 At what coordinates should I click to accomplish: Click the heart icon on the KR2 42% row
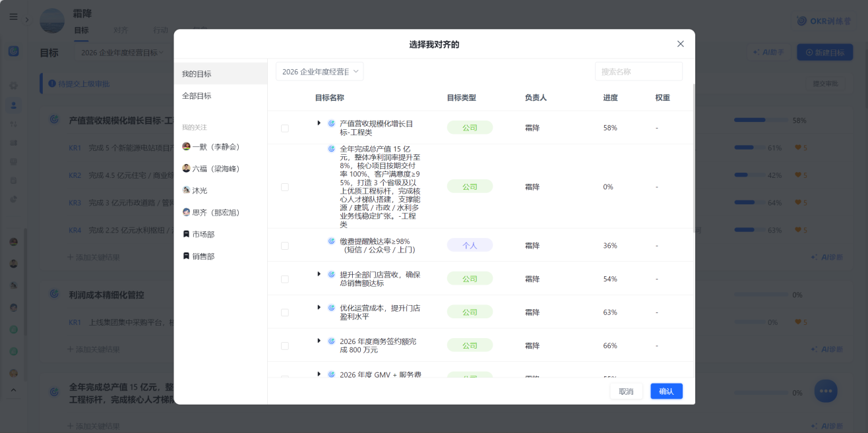(x=798, y=175)
